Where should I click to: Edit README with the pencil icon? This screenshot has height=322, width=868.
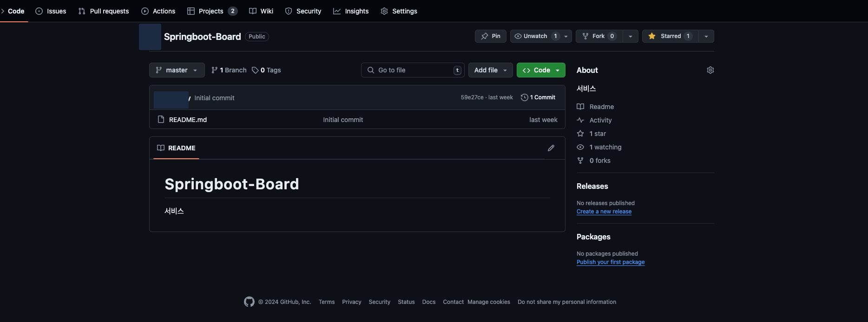click(551, 148)
